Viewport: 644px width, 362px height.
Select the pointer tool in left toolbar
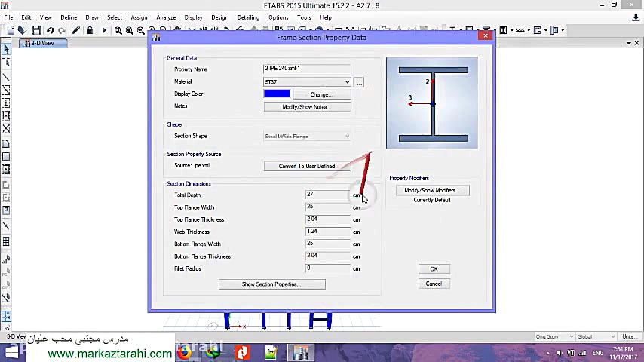pos(6,49)
